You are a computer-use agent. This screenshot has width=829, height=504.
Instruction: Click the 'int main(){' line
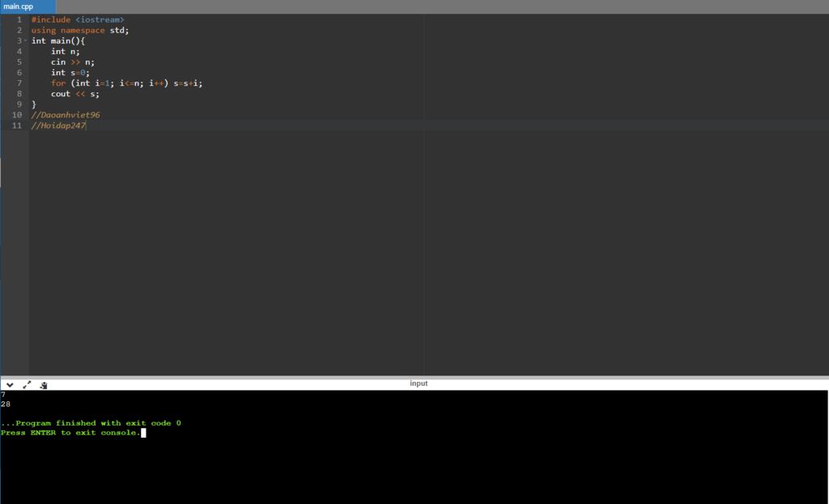[58, 40]
